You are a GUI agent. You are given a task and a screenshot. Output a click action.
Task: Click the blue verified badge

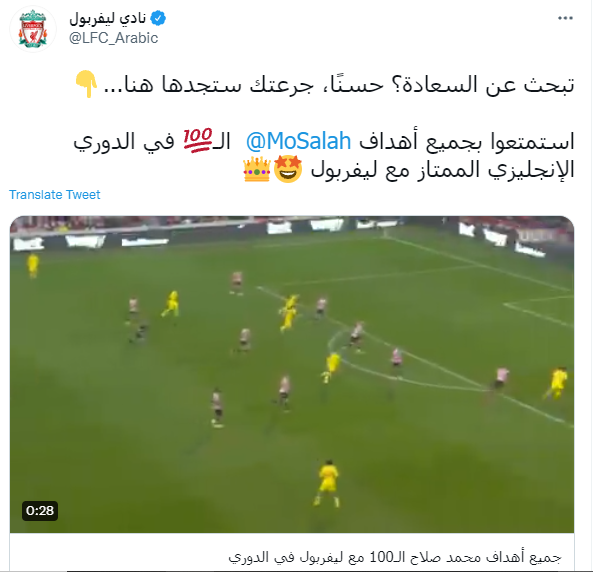click(158, 18)
